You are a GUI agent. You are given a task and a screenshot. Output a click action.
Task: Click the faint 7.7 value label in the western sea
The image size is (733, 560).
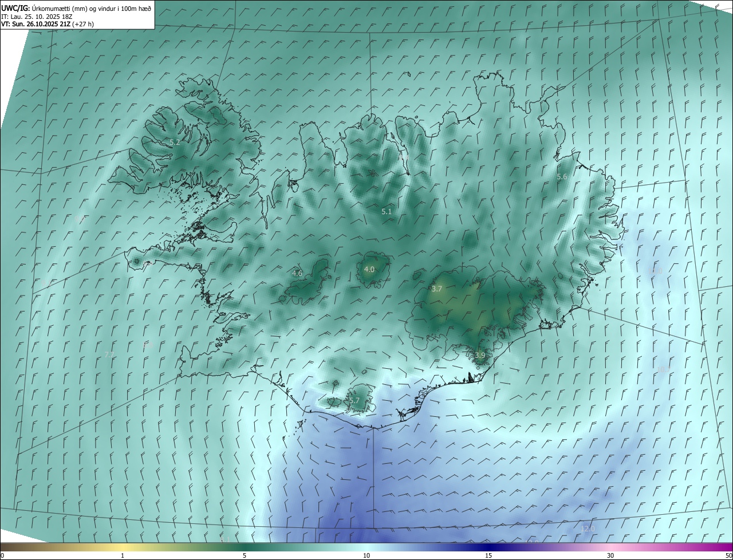(109, 355)
